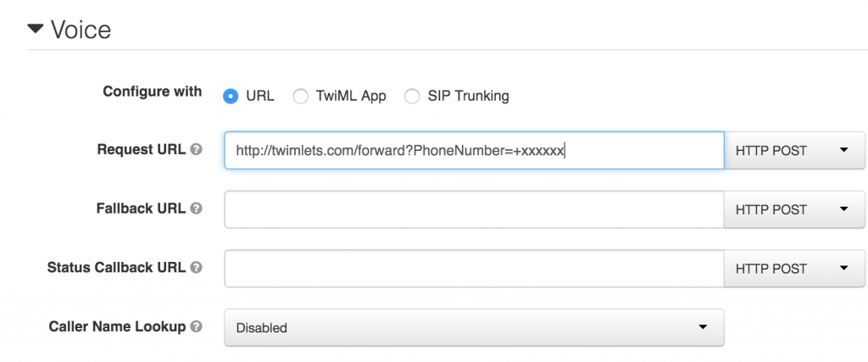Choose the SIP Trunking radio option
The width and height of the screenshot is (868, 362).
point(412,96)
